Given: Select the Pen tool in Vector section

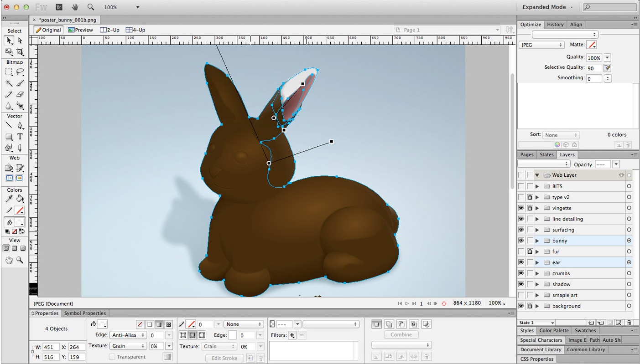Looking at the screenshot, I should tap(20, 126).
